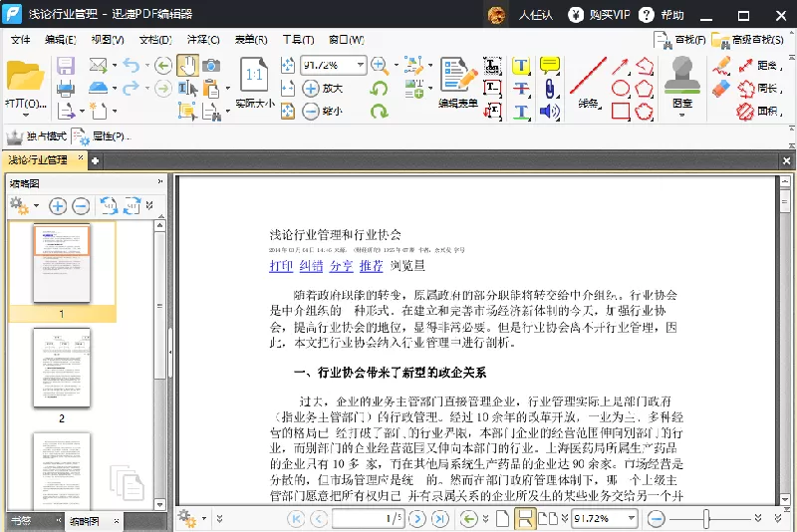The height and width of the screenshot is (532, 797).
Task: Click the snapshot camera tool
Action: click(211, 66)
